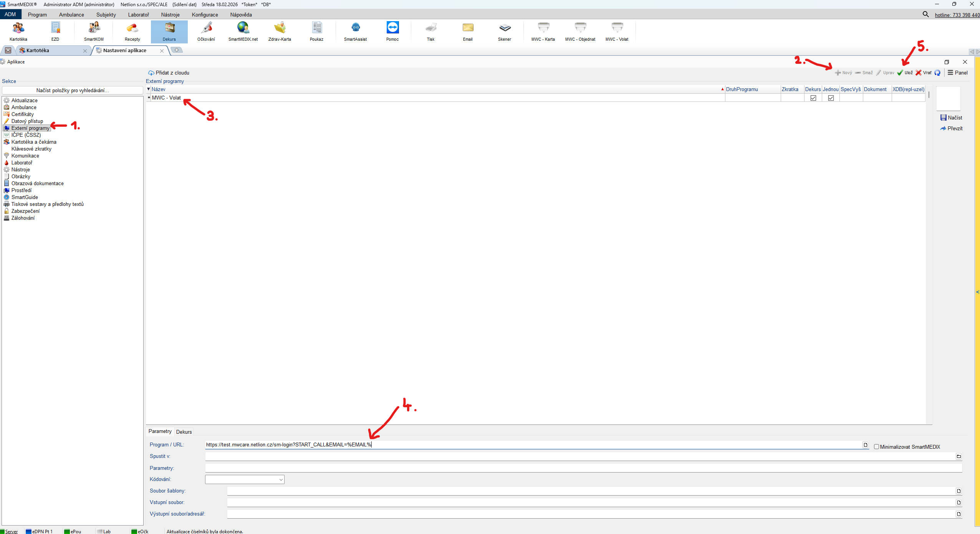
Task: Open the Kartotéka toolbar icon
Action: click(x=18, y=31)
